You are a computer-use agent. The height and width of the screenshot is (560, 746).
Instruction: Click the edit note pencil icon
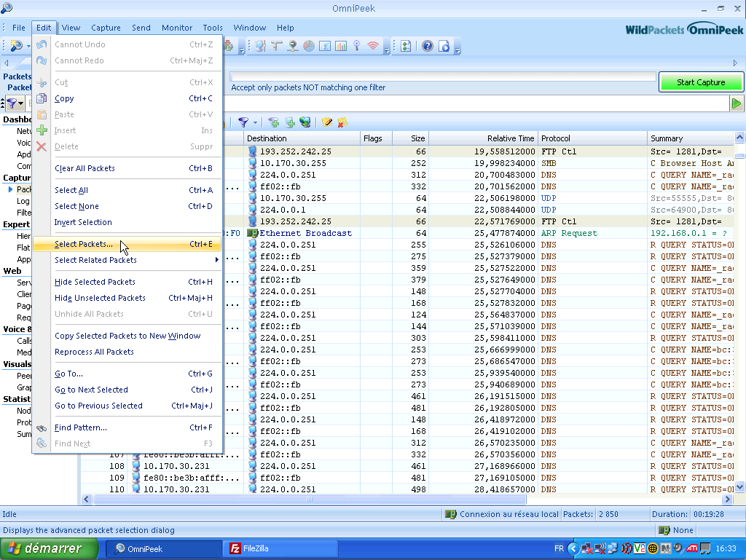pyautogui.click(x=327, y=122)
